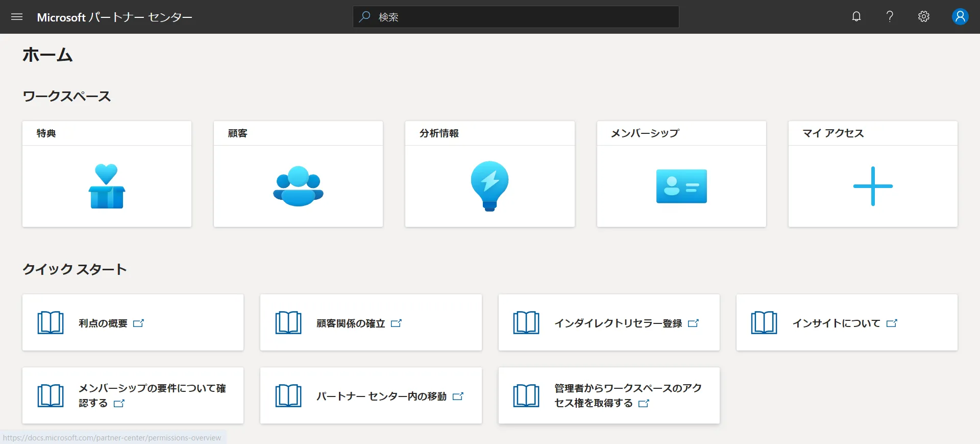Click the ホーム page heading
This screenshot has height=444, width=980.
[47, 55]
